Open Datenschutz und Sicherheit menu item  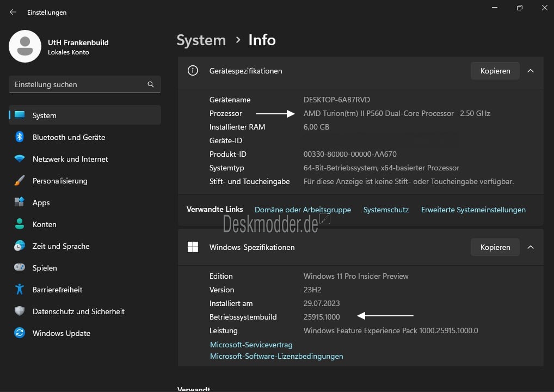tap(78, 311)
